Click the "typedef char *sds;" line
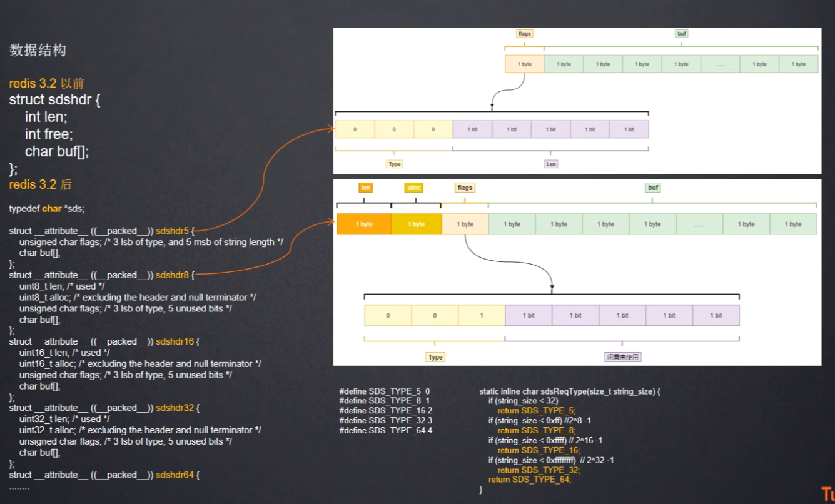This screenshot has height=504, width=835. (x=46, y=208)
